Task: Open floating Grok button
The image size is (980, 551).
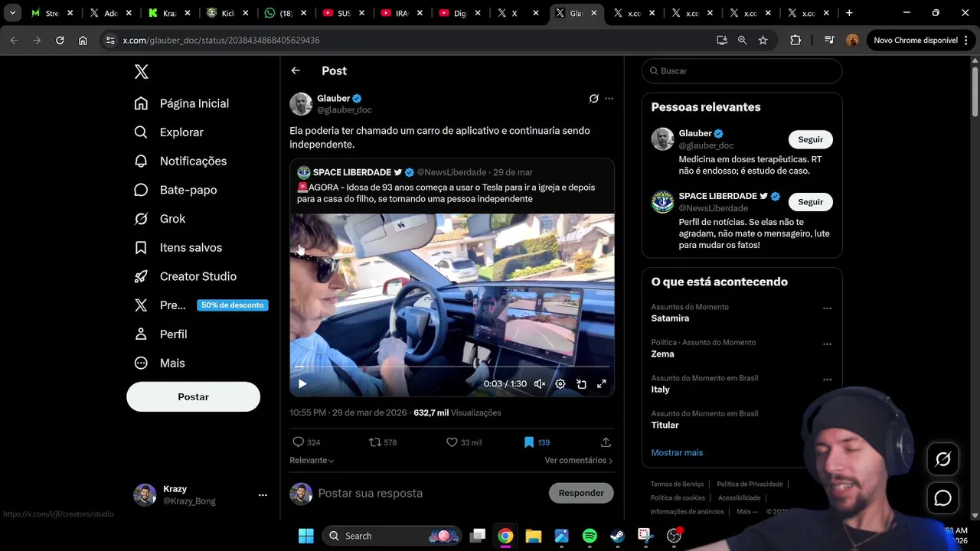Action: [943, 459]
